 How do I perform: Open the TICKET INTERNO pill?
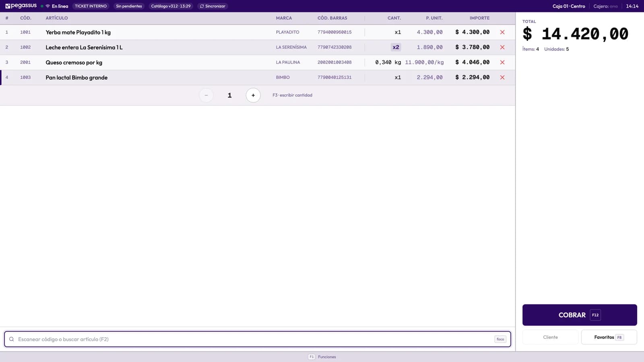91,6
